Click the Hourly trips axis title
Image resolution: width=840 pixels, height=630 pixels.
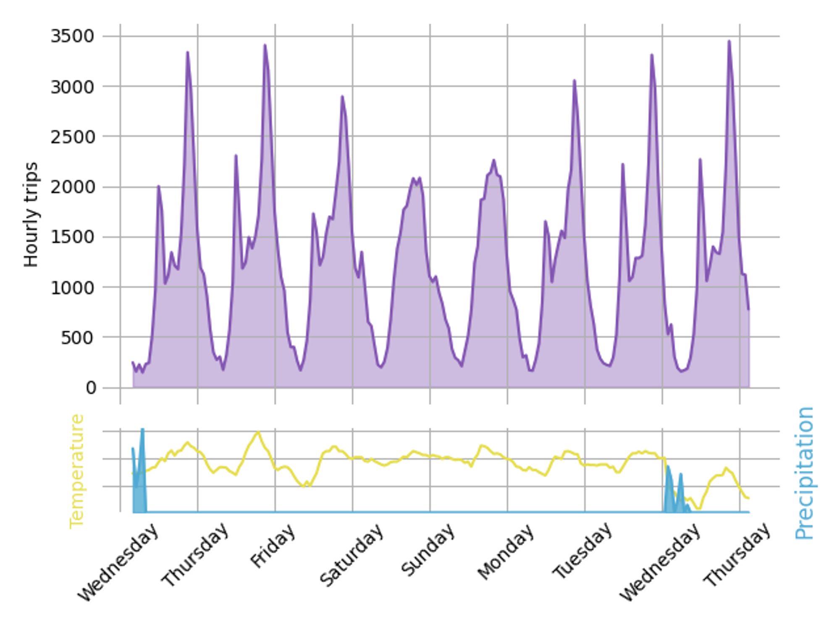(x=31, y=214)
